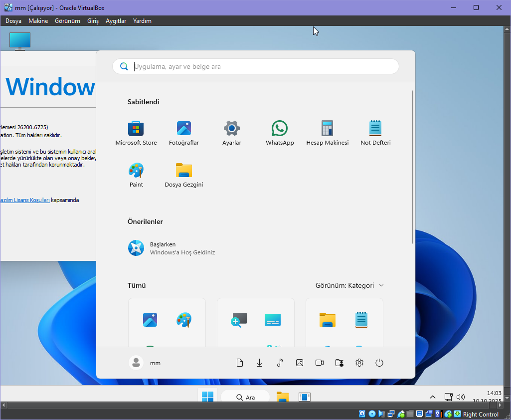Viewport: 511px width, 420px height.
Task: Click the recording status icon
Action: pos(429,414)
